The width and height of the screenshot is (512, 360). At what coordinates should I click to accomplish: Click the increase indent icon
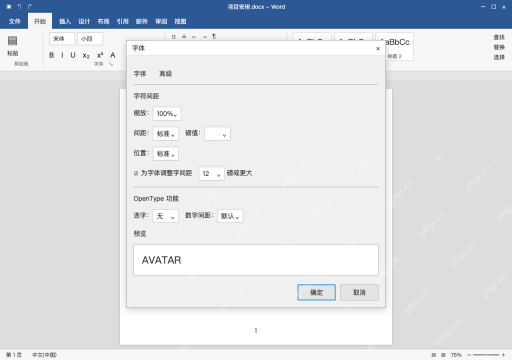204,37
